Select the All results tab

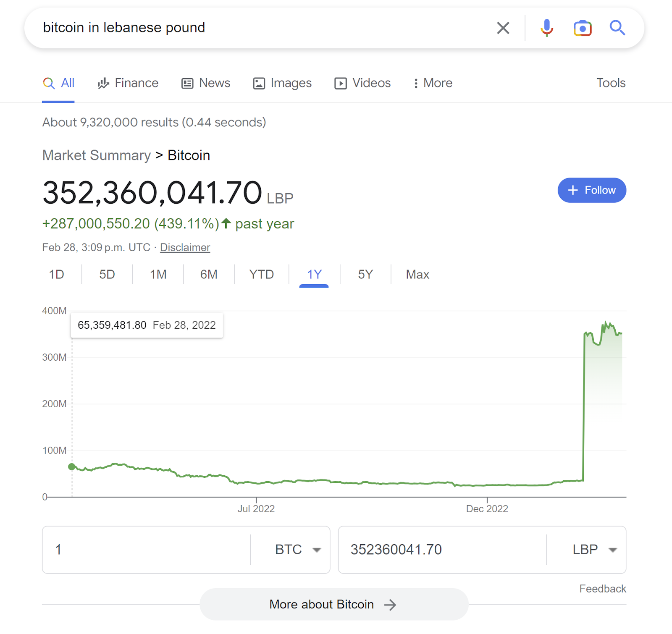point(59,83)
